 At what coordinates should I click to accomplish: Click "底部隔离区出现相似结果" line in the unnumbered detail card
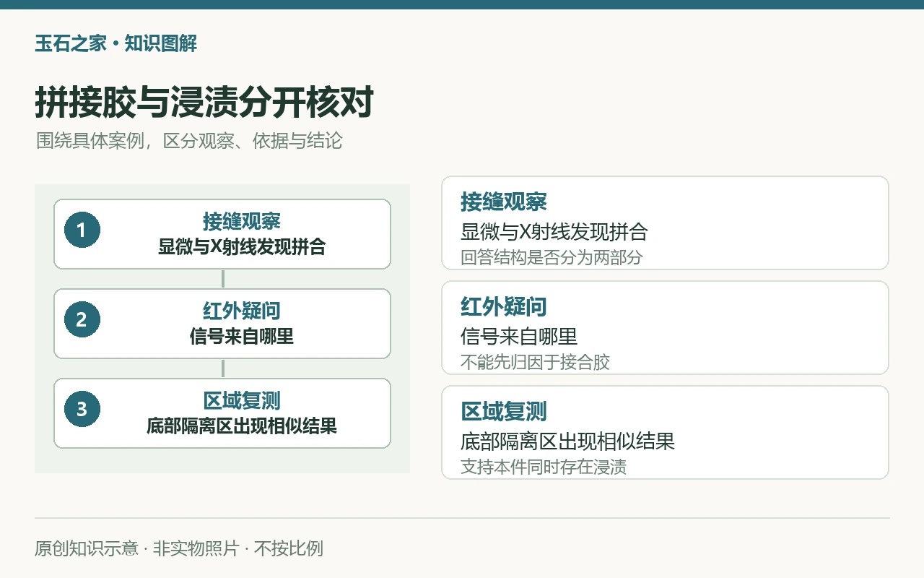tap(567, 441)
